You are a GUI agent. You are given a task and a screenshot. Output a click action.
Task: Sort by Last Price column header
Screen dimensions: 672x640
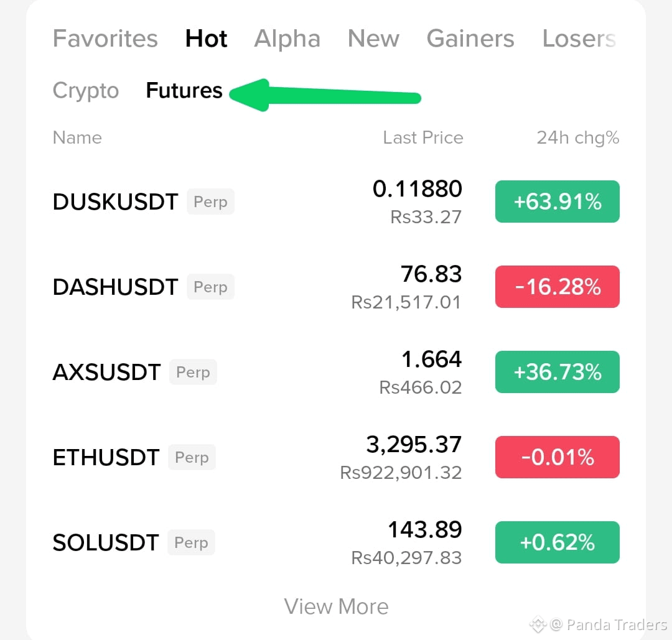coord(423,137)
